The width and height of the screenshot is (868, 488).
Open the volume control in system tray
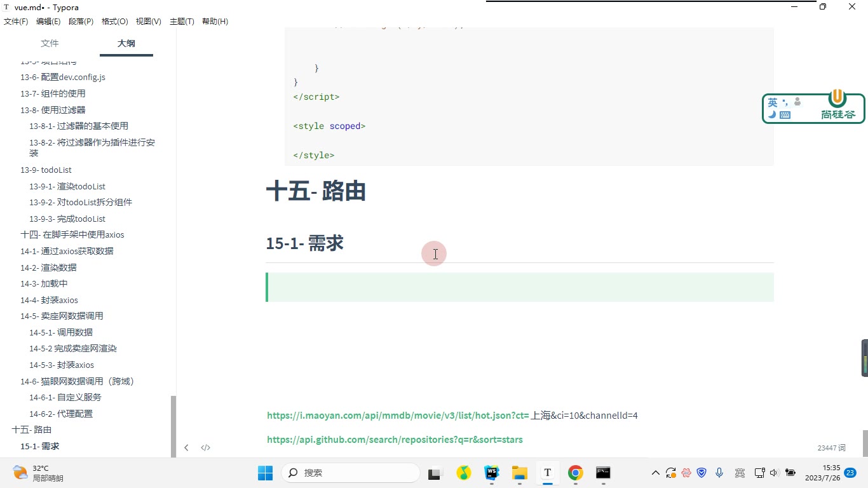click(774, 473)
